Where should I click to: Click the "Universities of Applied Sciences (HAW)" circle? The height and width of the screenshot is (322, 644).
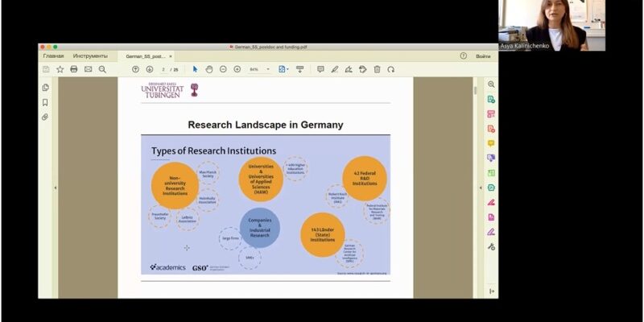(261, 179)
